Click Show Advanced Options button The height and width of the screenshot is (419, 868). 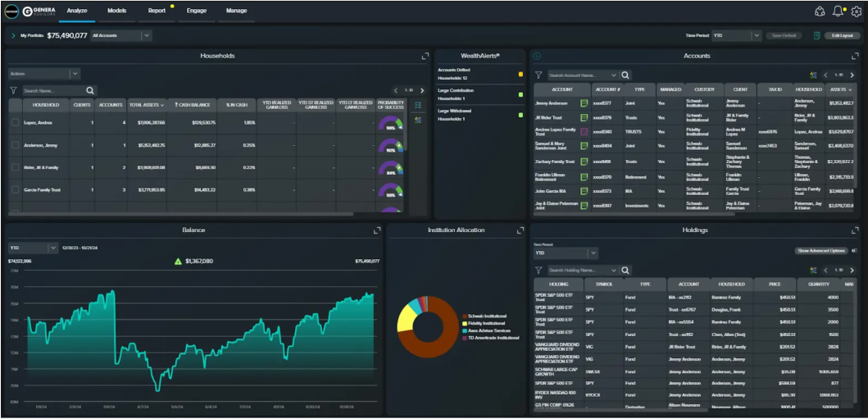click(x=821, y=251)
